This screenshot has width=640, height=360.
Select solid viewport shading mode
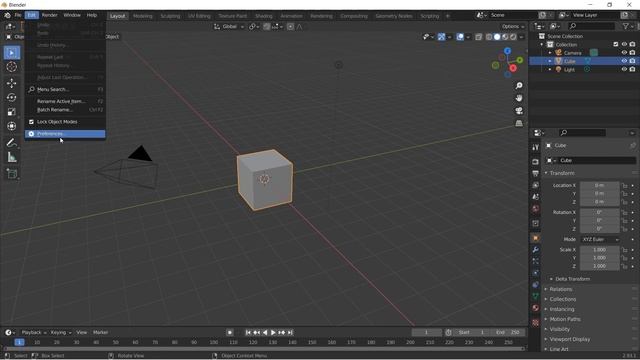tap(497, 37)
